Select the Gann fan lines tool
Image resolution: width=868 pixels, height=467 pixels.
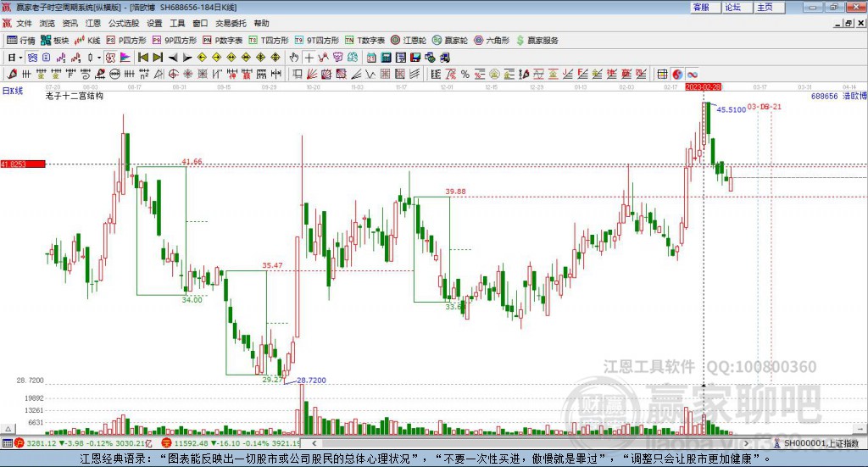[312, 74]
